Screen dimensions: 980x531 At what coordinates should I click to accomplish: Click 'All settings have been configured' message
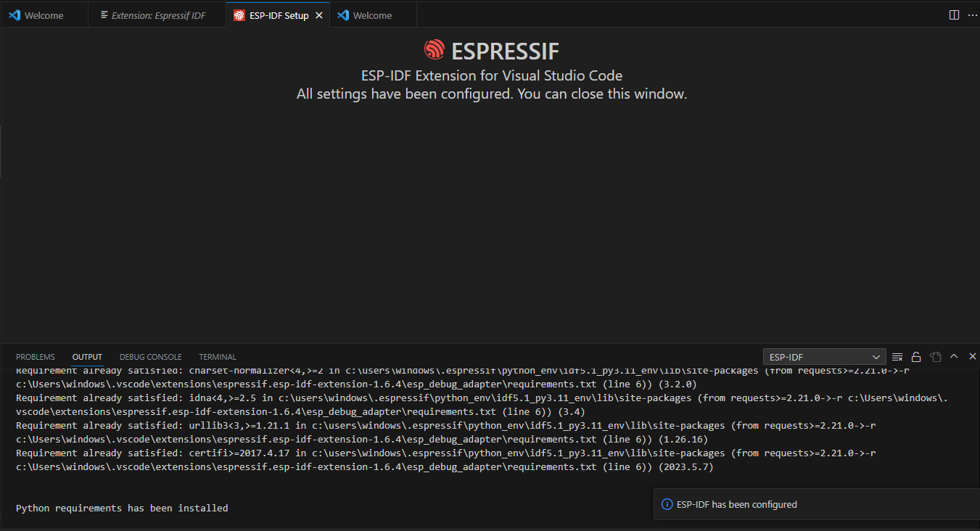click(x=492, y=94)
